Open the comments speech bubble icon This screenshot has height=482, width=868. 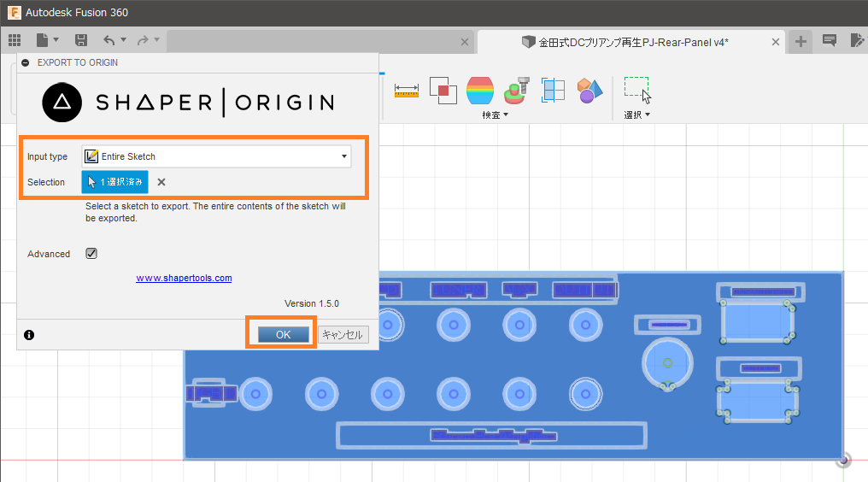830,40
